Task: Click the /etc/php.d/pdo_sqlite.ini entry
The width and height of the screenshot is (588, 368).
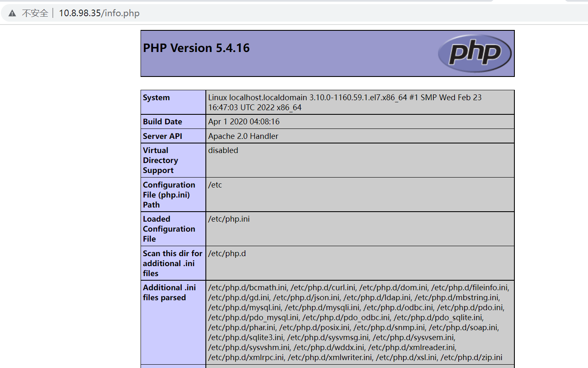Action: [x=438, y=318]
